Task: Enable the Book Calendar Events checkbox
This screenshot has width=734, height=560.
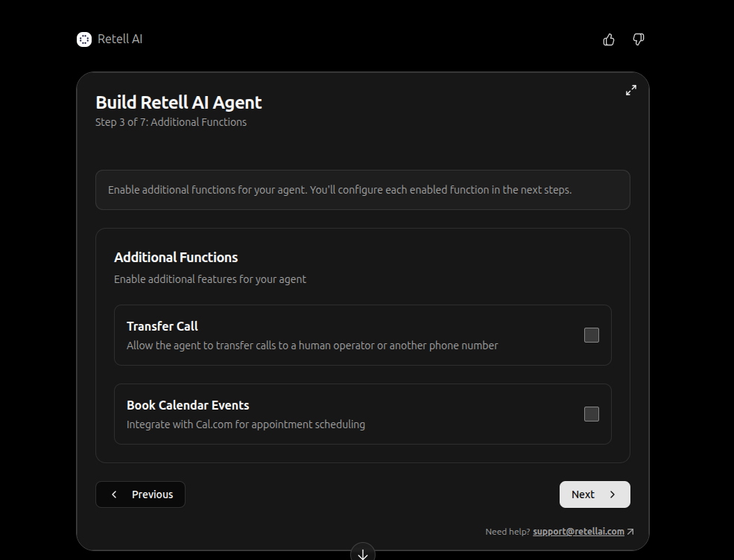Action: (591, 414)
